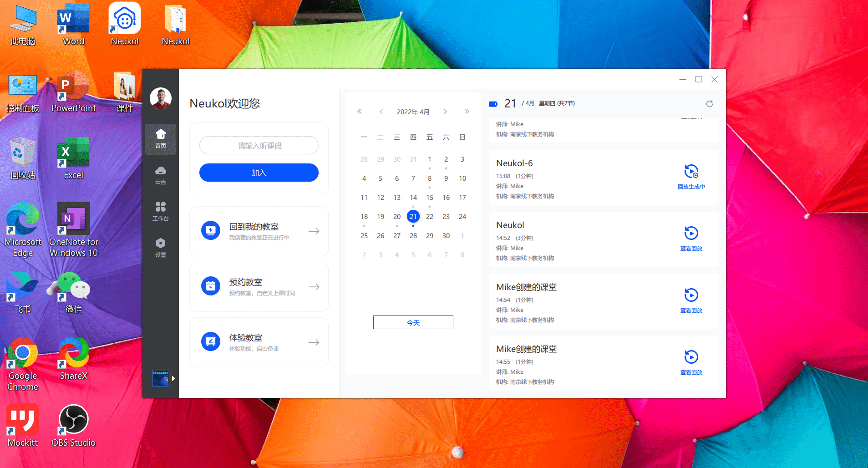Click the 回到我的教室 round blue icon
Screen dimensions: 868x468
point(211,231)
